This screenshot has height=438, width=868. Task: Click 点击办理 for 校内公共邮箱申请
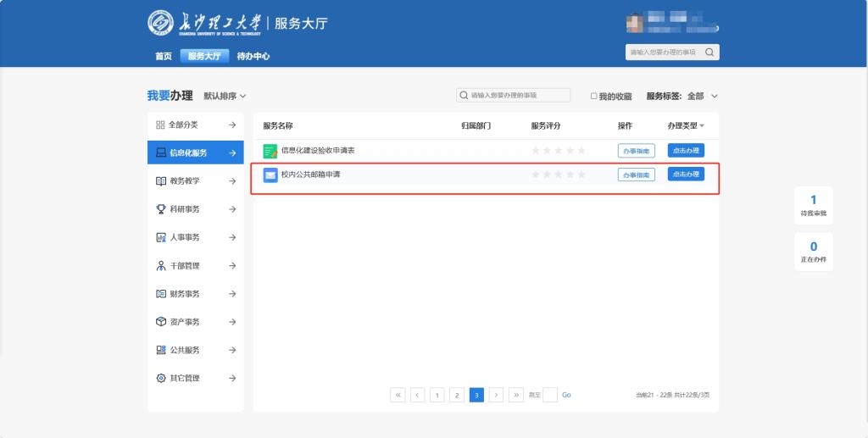[x=686, y=175]
